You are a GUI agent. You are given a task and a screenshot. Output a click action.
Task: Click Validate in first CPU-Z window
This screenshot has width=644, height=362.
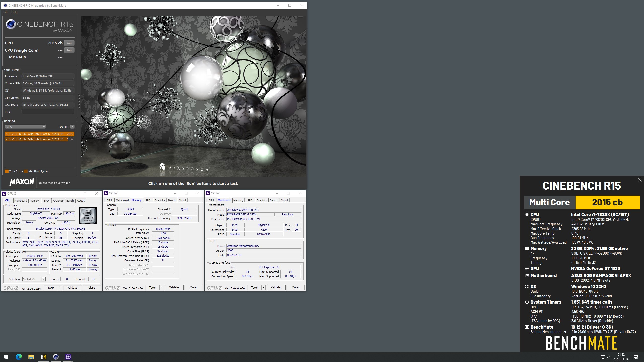tap(72, 288)
